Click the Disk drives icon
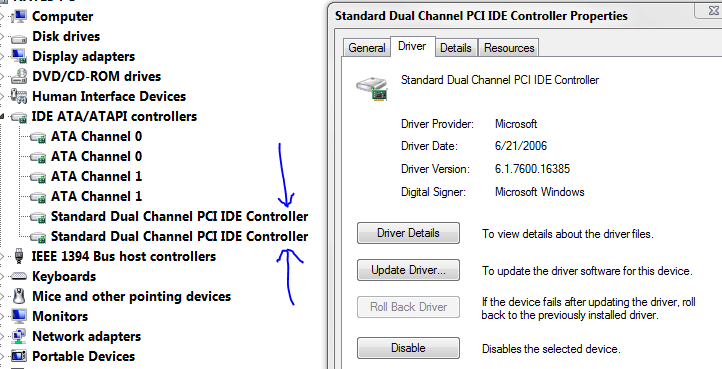 [x=19, y=37]
